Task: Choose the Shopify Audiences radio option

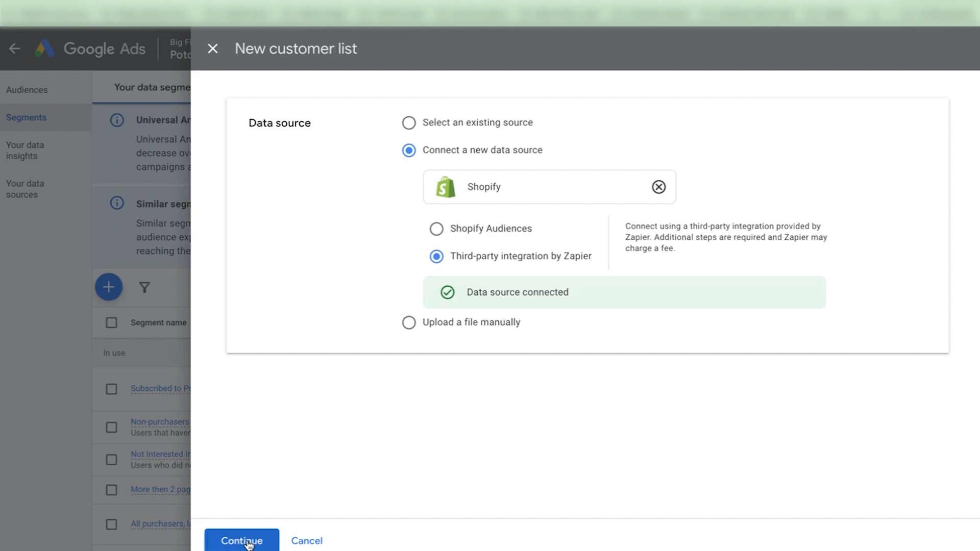Action: [x=436, y=229]
